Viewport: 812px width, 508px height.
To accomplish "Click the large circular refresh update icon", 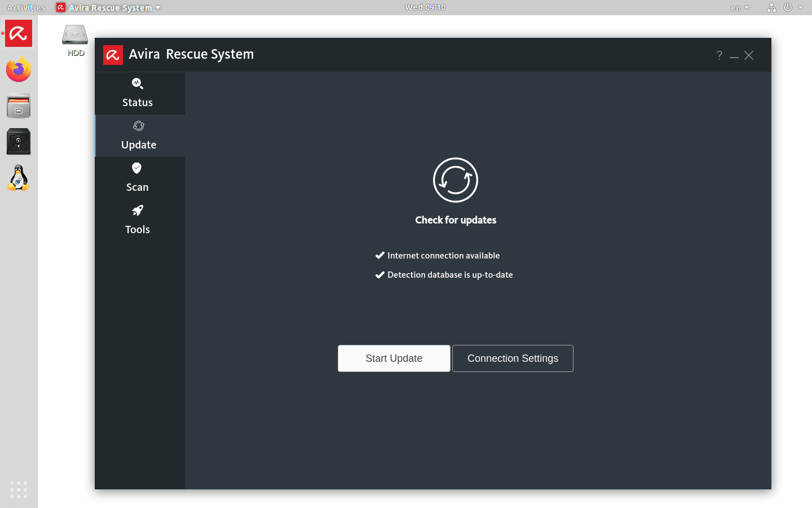I will [456, 180].
